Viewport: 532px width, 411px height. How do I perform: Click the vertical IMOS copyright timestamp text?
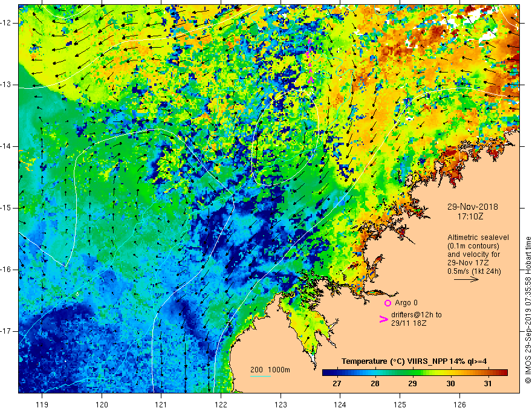pyautogui.click(x=528, y=310)
